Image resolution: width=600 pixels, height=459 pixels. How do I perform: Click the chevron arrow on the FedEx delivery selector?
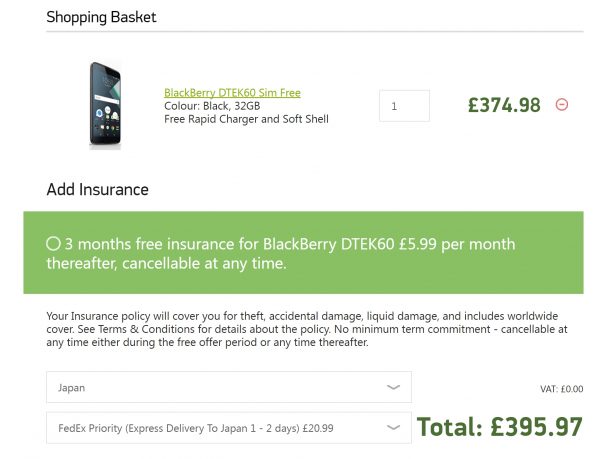coord(393,428)
